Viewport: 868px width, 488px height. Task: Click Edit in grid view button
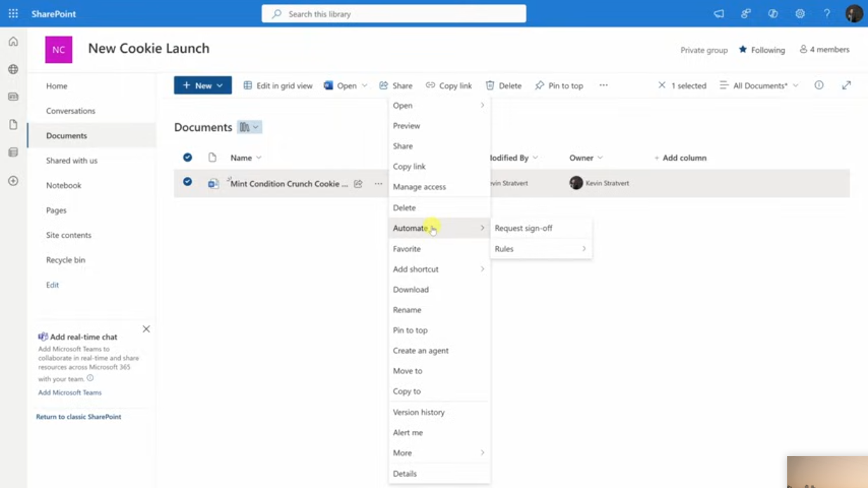[x=278, y=85]
